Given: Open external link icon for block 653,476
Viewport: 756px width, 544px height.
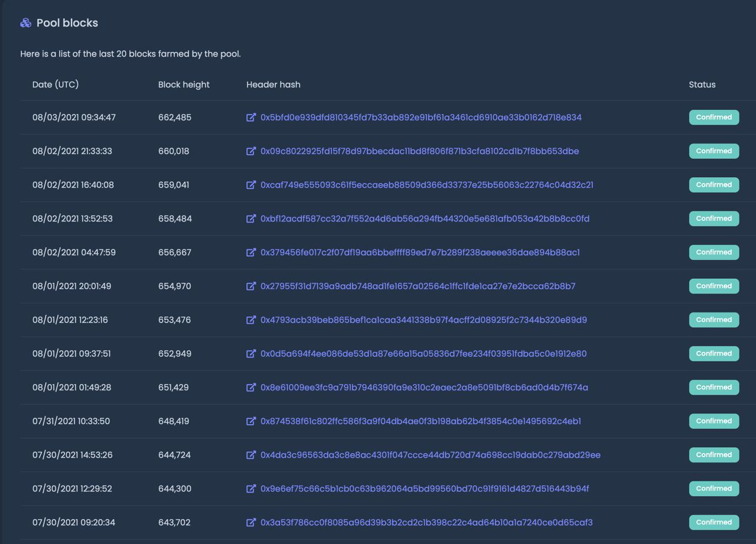Looking at the screenshot, I should (x=251, y=320).
